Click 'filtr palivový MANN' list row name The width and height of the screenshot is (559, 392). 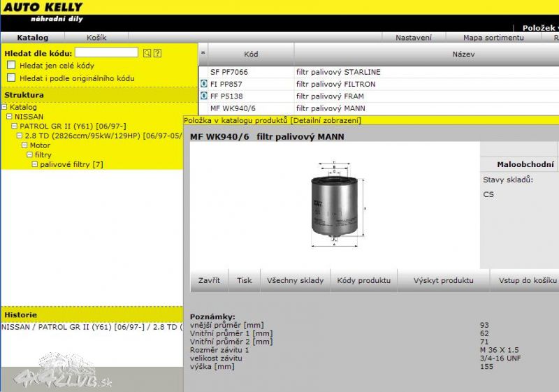[331, 108]
